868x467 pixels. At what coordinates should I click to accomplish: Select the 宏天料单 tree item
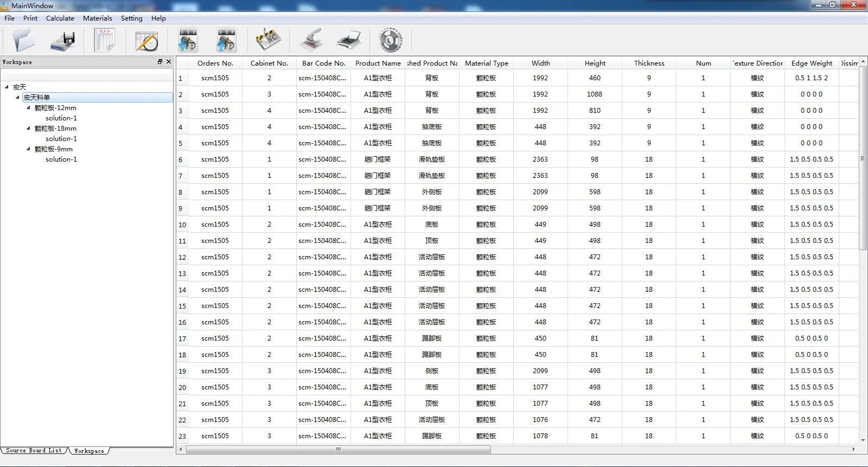[98, 97]
